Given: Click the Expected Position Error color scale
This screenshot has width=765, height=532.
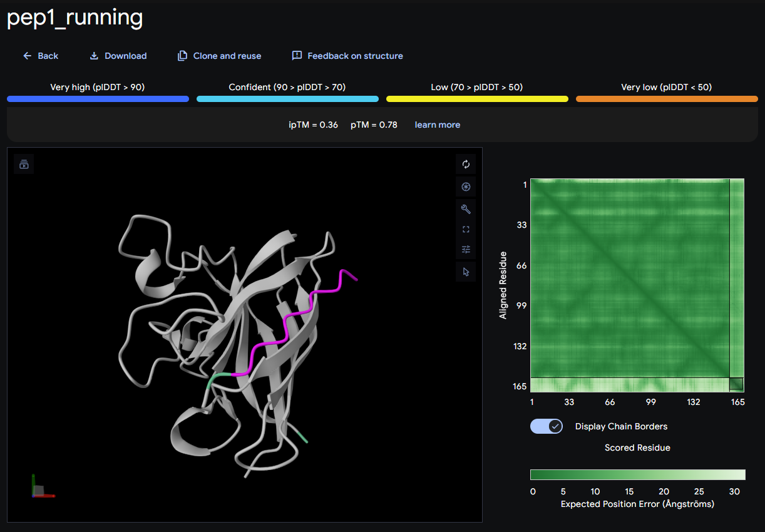Looking at the screenshot, I should coord(637,474).
